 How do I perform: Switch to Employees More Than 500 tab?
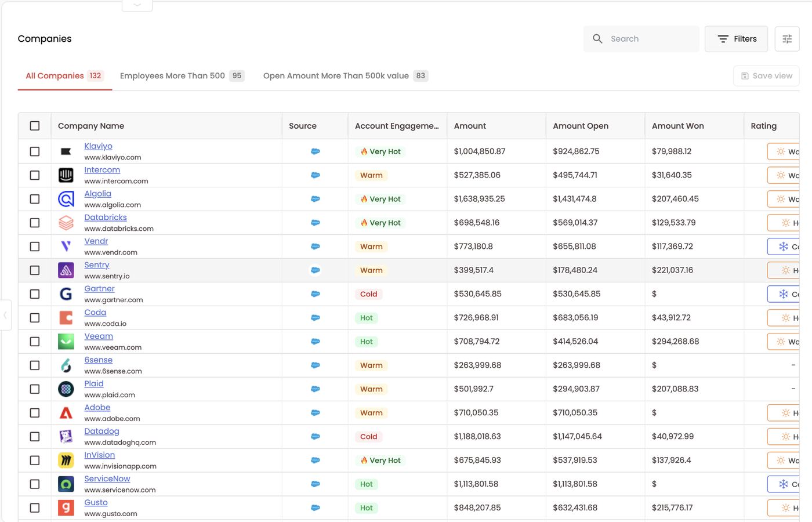click(182, 76)
